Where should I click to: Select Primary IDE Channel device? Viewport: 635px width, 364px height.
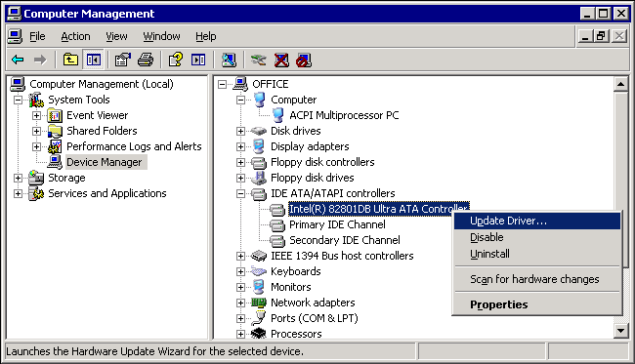pyautogui.click(x=337, y=224)
